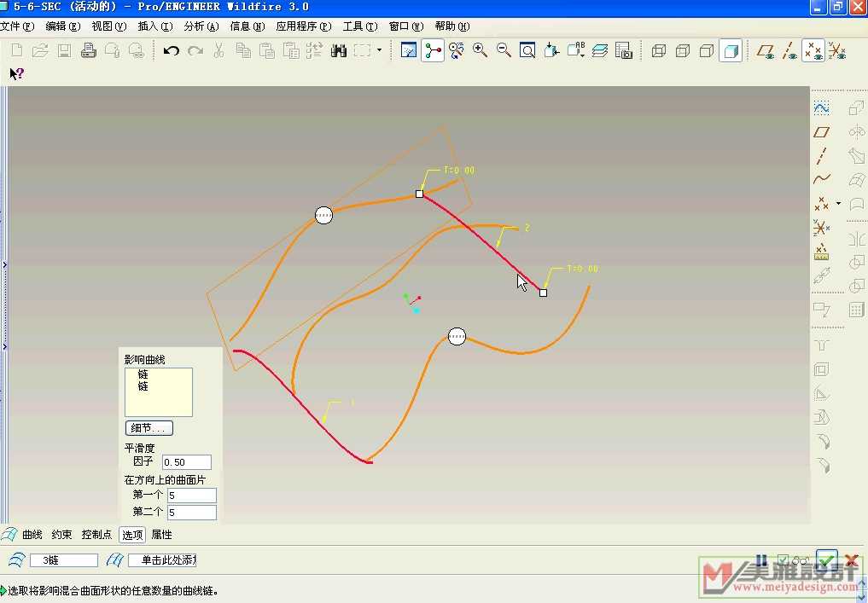Toggle datum planes visibility
The image size is (868, 603).
tap(766, 51)
